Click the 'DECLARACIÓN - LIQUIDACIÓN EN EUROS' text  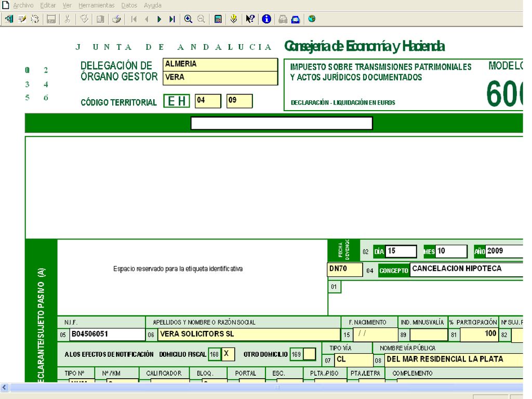tap(343, 102)
